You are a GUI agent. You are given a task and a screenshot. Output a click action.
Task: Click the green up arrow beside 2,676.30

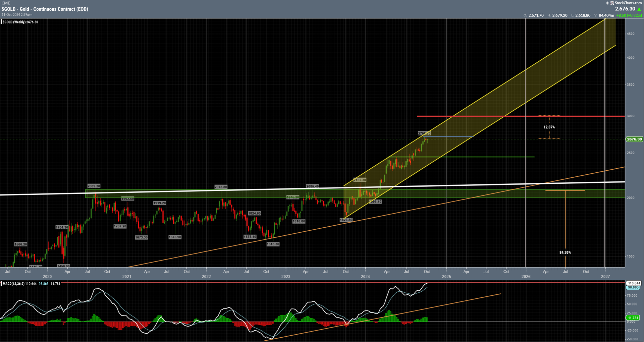tap(639, 9)
